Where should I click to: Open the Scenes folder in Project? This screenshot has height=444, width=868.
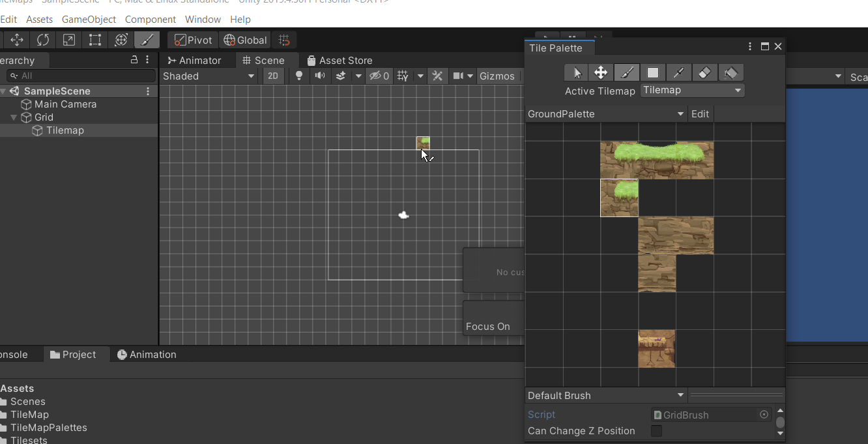[x=27, y=402]
